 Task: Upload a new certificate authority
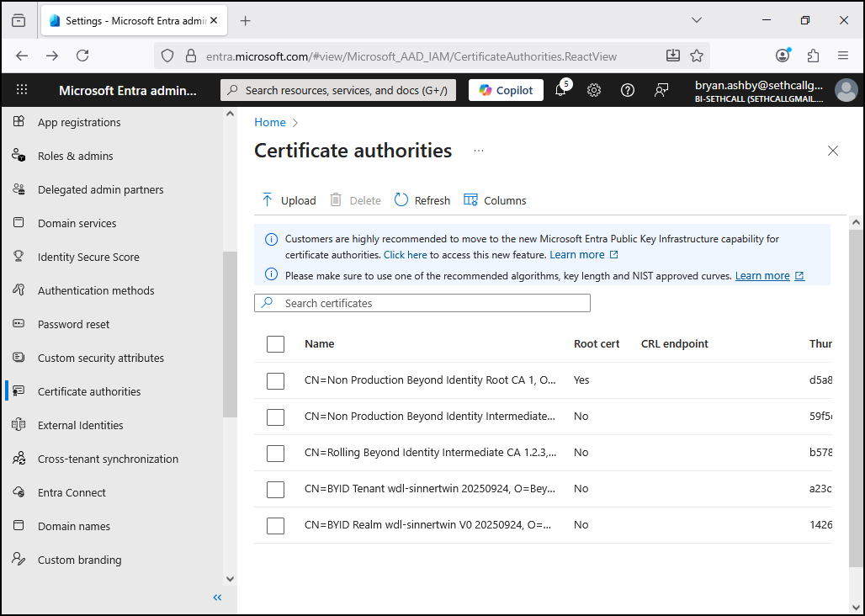(x=289, y=200)
